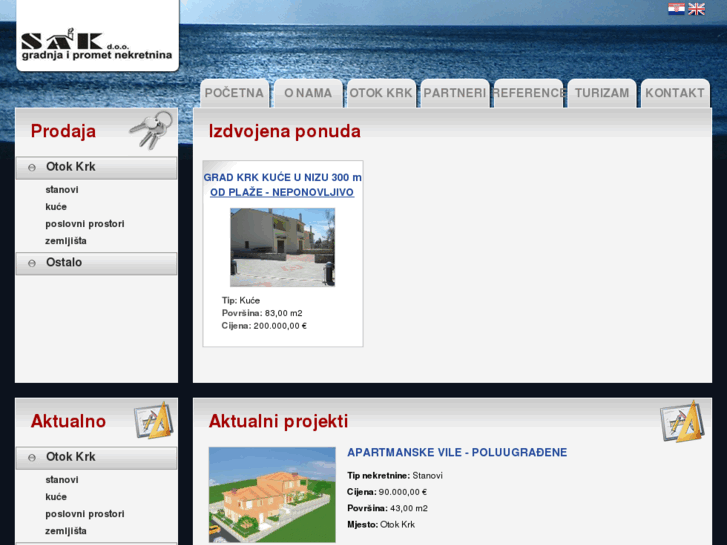Click 'Cijena: 90.000,00 €' project text

point(387,492)
